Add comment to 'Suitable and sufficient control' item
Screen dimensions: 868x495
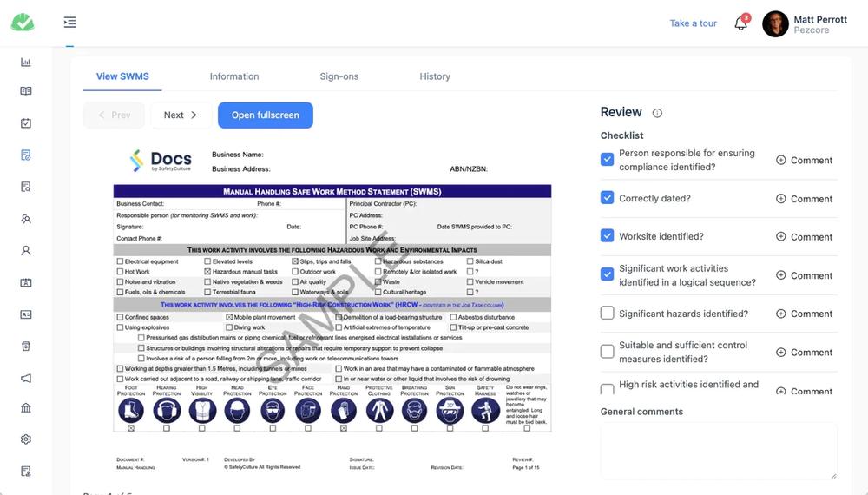(805, 353)
